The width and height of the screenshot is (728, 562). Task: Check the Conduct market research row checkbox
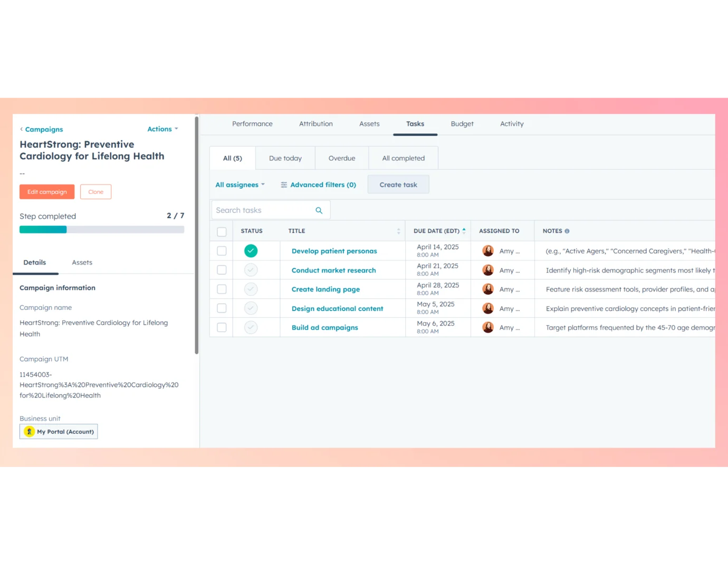pyautogui.click(x=222, y=269)
